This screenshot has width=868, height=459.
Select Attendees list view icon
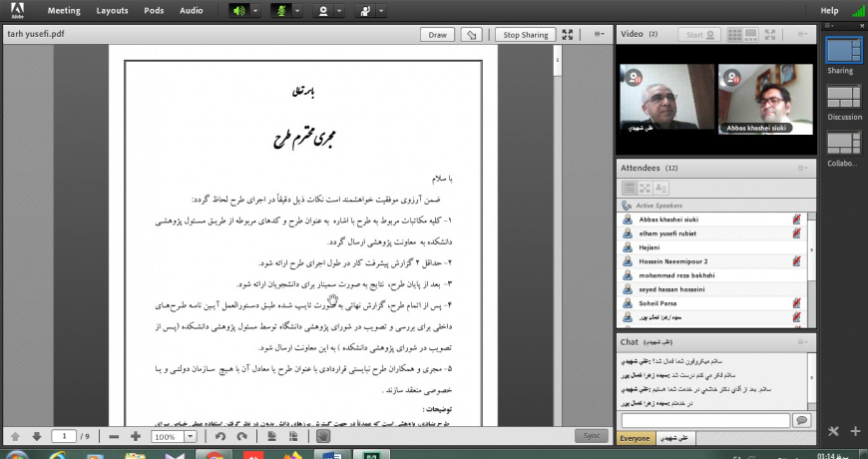point(629,188)
